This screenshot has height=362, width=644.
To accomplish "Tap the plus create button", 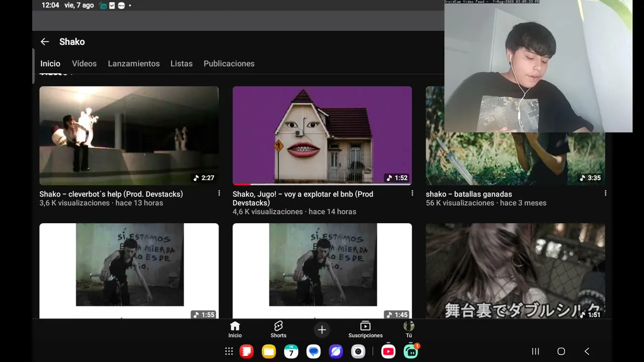I will 322,330.
